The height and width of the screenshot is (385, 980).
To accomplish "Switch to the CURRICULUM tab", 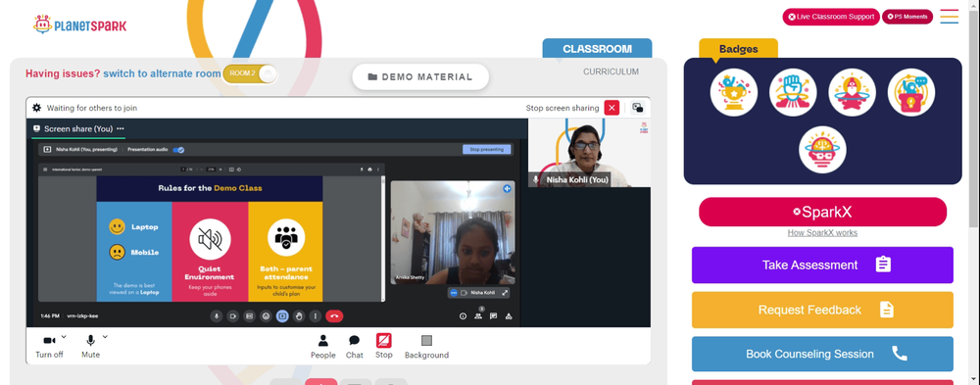I will [x=611, y=72].
